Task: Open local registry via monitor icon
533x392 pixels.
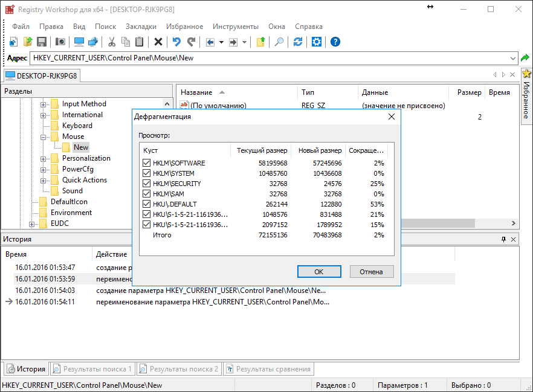Action: pos(79,42)
